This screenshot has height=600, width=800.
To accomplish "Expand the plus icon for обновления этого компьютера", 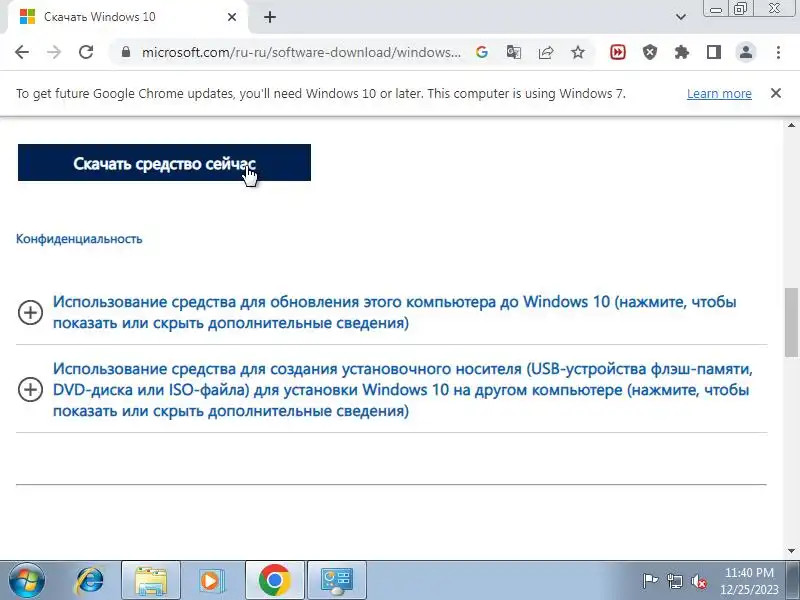I will tap(31, 312).
